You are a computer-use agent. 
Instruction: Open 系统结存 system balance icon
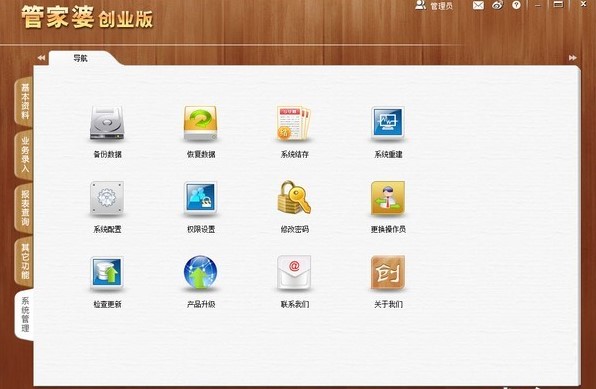[x=294, y=123]
